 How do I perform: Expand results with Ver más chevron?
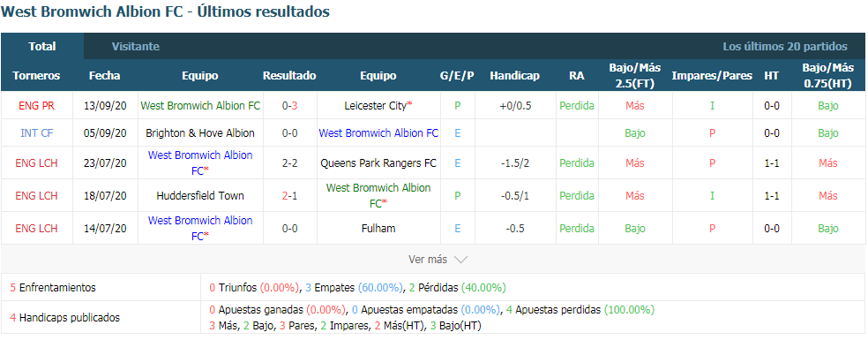coord(438,259)
